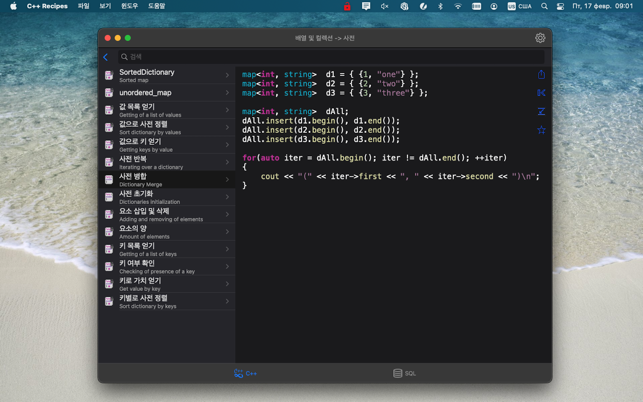
Task: Click the date and time in menu bar
Action: 602,6
